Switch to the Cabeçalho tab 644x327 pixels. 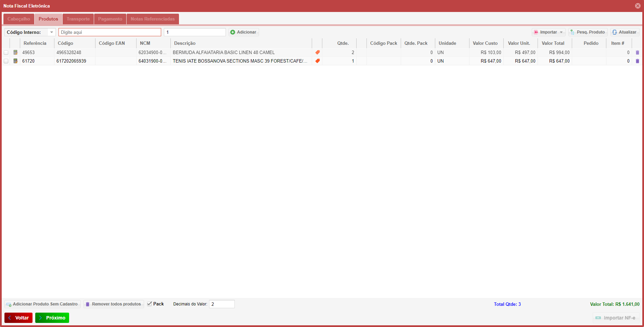tap(19, 19)
